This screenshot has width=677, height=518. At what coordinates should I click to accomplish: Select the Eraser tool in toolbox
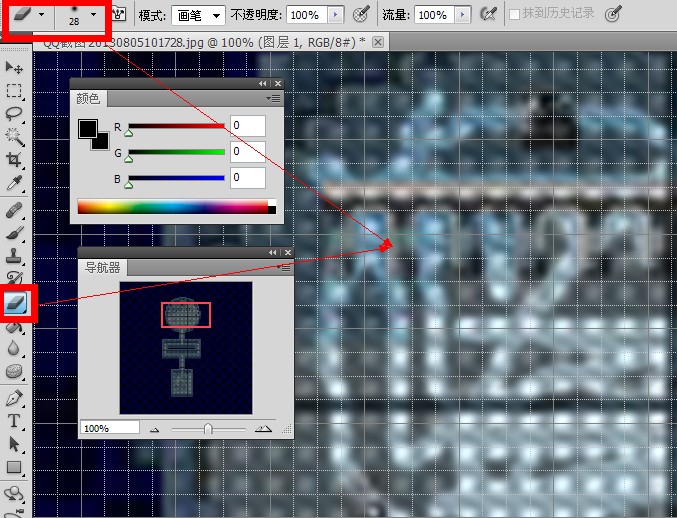(16, 303)
